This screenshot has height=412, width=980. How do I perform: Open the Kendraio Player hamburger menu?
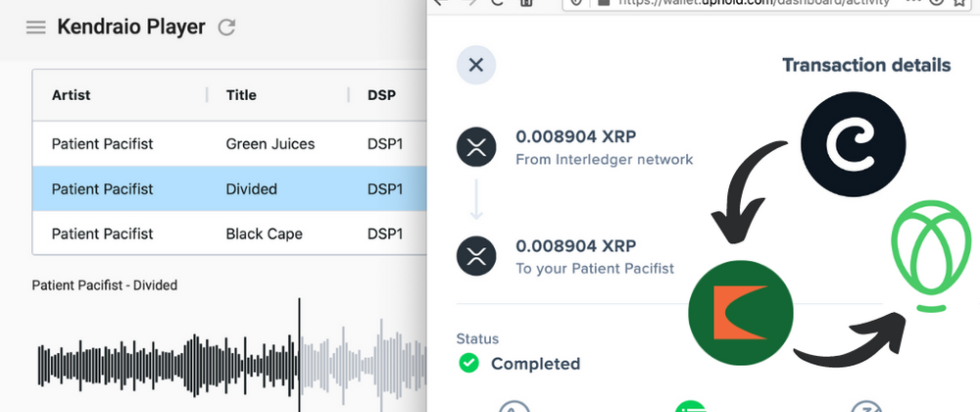(35, 27)
